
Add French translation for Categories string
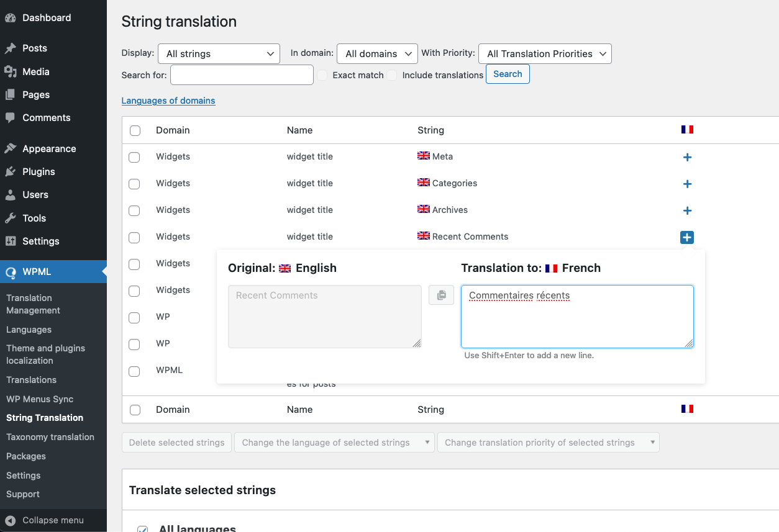(x=687, y=184)
